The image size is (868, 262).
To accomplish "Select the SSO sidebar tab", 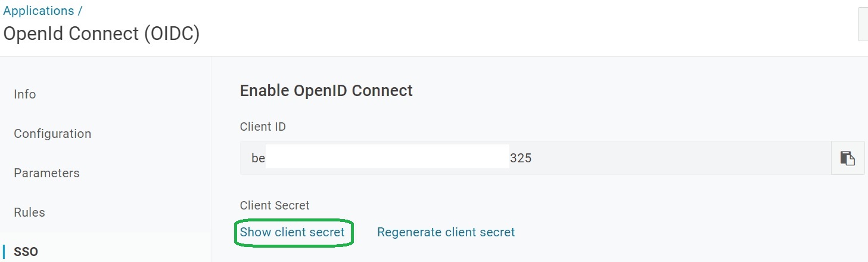I will [x=26, y=252].
